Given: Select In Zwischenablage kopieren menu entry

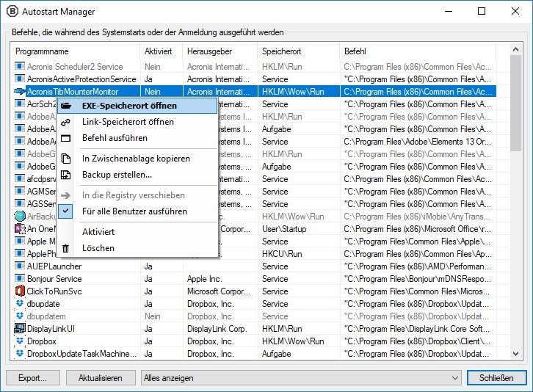Looking at the screenshot, I should (x=137, y=159).
